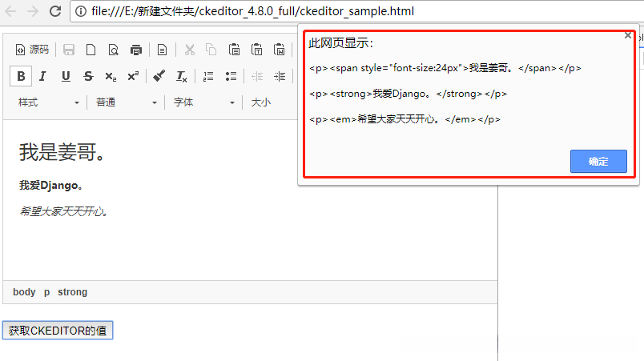Open the 字体 font dropdown
644x361 pixels.
tap(203, 102)
